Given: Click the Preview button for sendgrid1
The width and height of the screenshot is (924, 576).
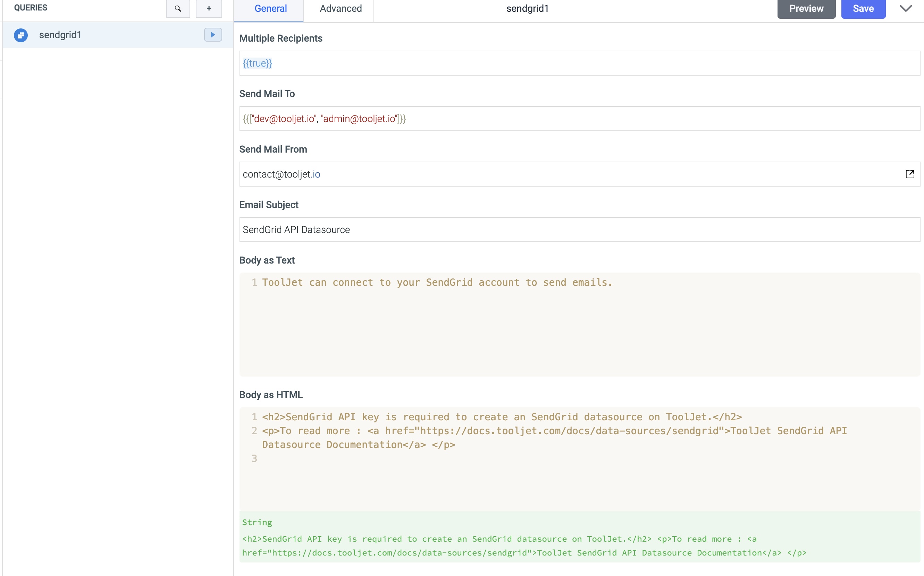Looking at the screenshot, I should (806, 8).
